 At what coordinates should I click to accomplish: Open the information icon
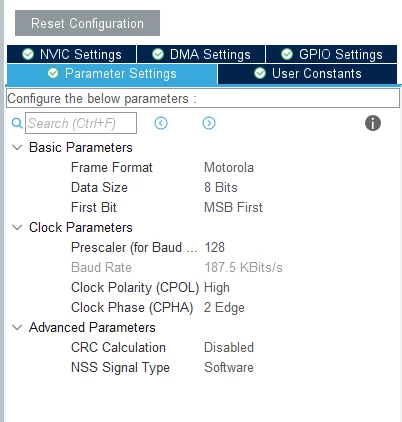coord(373,123)
